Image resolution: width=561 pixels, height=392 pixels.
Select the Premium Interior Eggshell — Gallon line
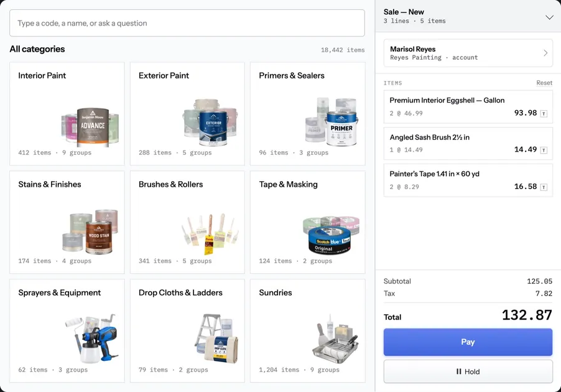click(468, 106)
